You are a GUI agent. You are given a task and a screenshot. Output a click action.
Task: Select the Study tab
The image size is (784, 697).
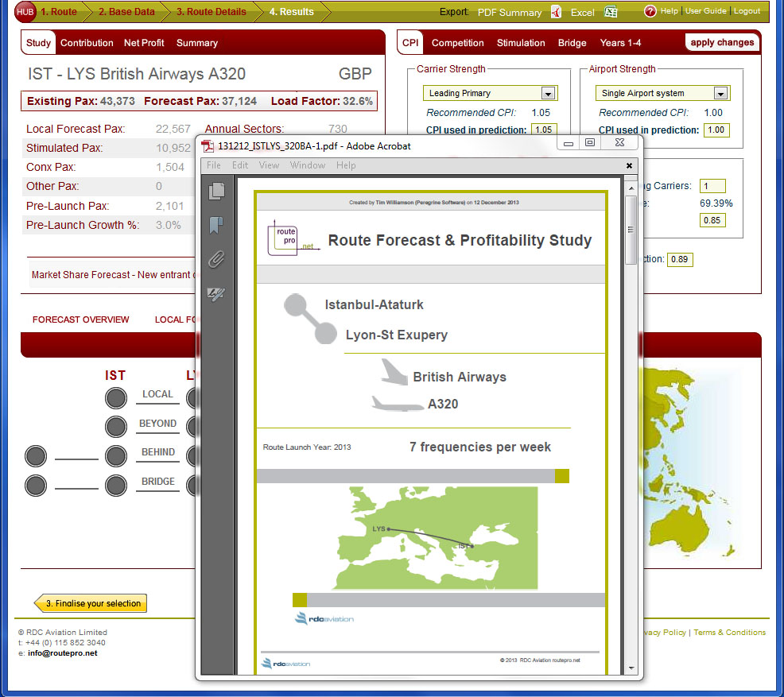click(x=38, y=43)
